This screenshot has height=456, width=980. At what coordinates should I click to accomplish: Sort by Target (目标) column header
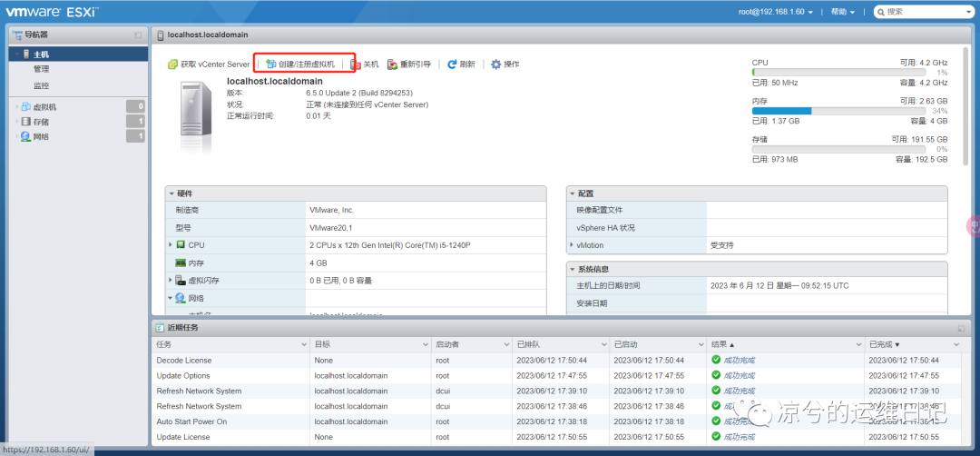(370, 344)
